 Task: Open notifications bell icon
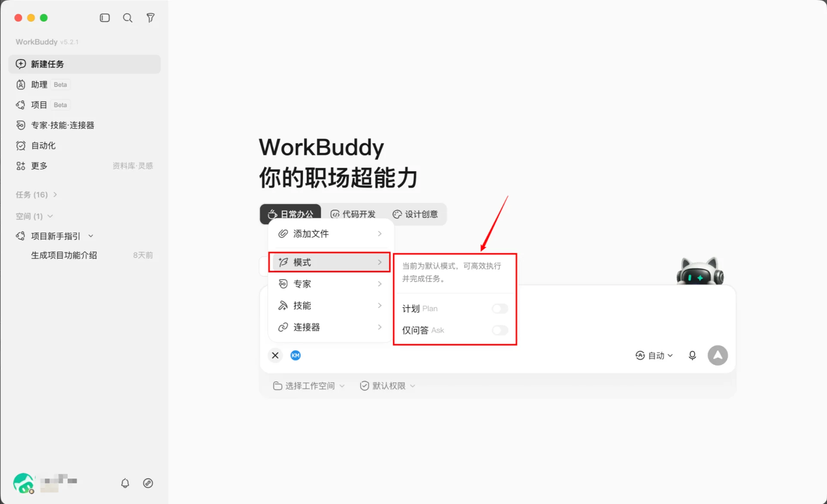(125, 483)
